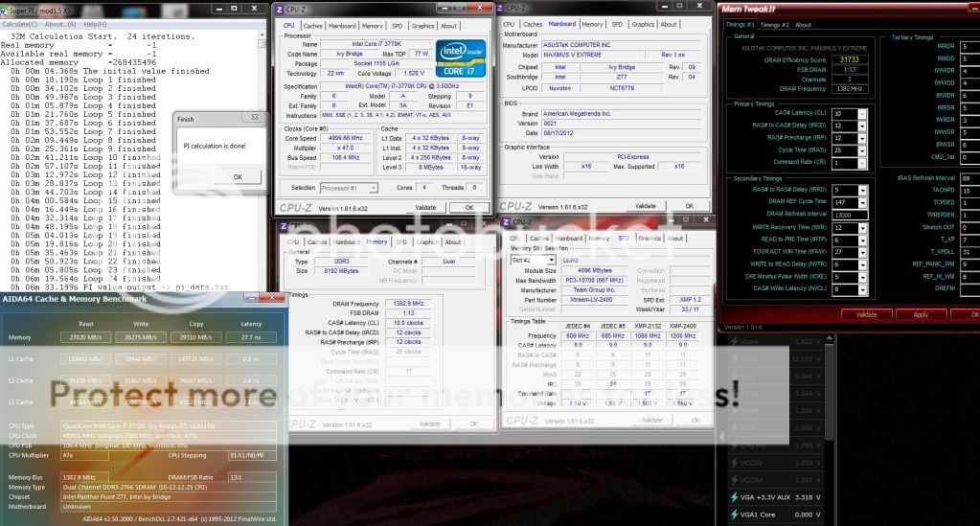Click Validate in the CPU-Z Mainboard window

pyautogui.click(x=647, y=206)
